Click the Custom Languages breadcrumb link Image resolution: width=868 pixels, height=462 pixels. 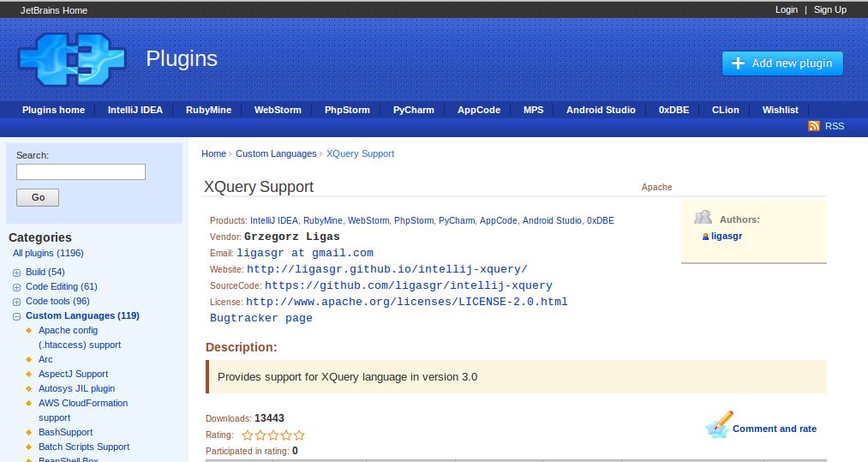pyautogui.click(x=276, y=153)
